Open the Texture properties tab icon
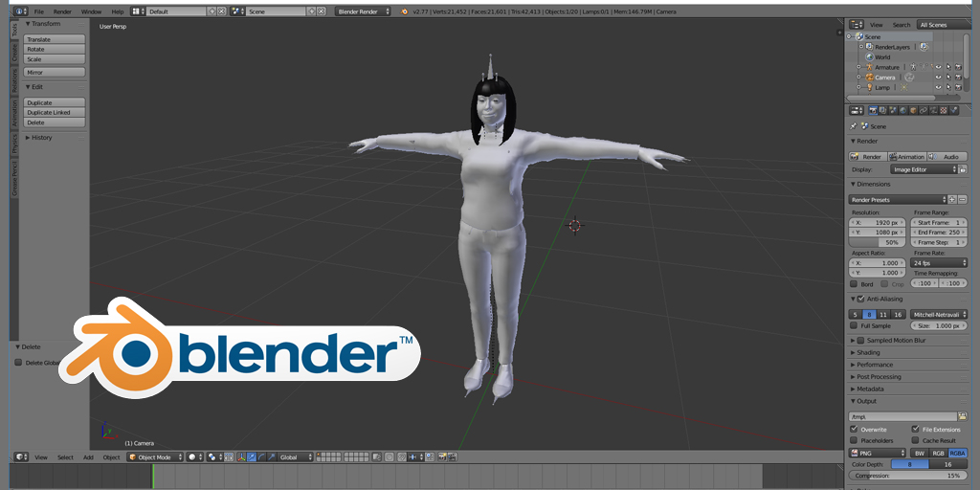980x490 pixels. (x=944, y=111)
